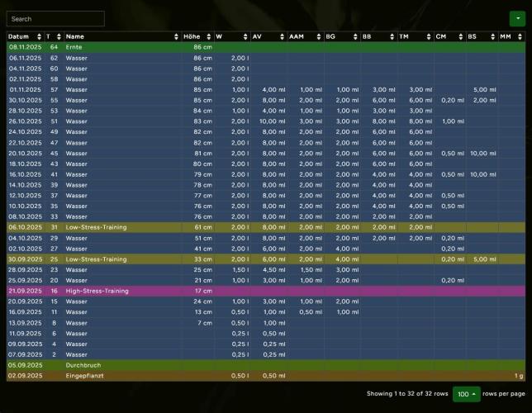
Task: Click the MM column header
Action: (506, 37)
